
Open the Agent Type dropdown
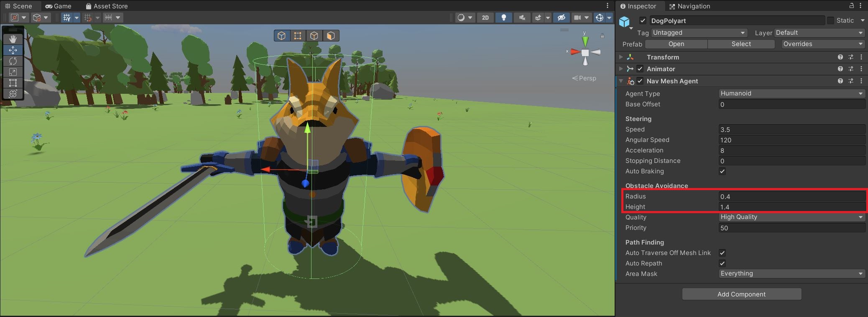pyautogui.click(x=792, y=93)
